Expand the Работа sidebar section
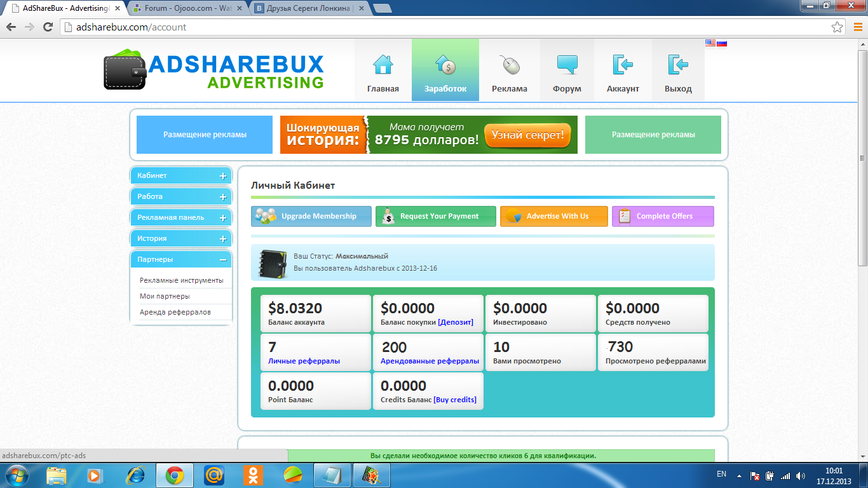This screenshot has height=488, width=868. point(181,197)
